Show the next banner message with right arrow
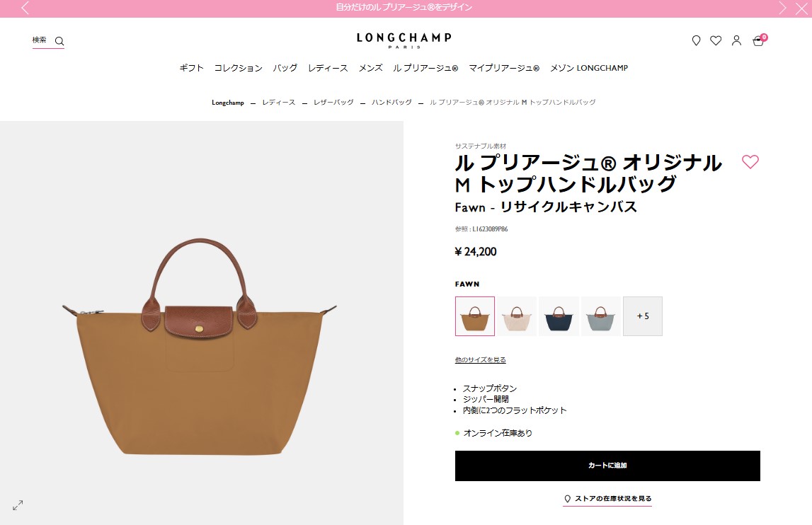 (782, 8)
